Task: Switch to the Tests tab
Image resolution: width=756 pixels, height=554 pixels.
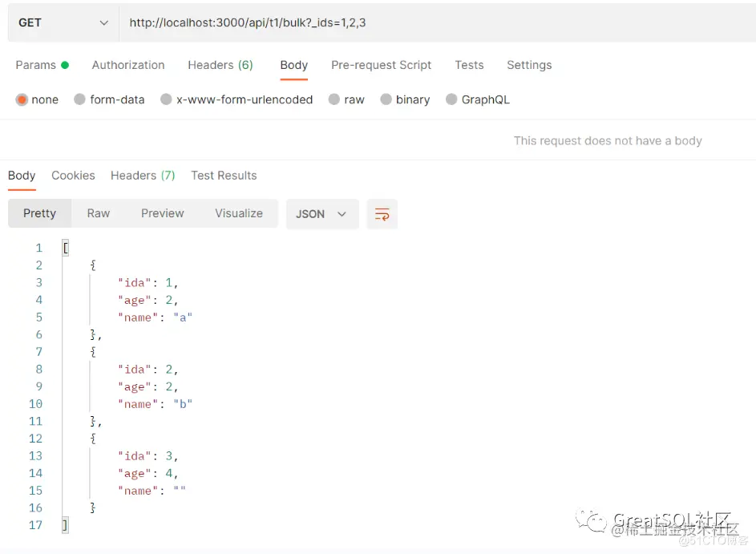Action: click(469, 65)
